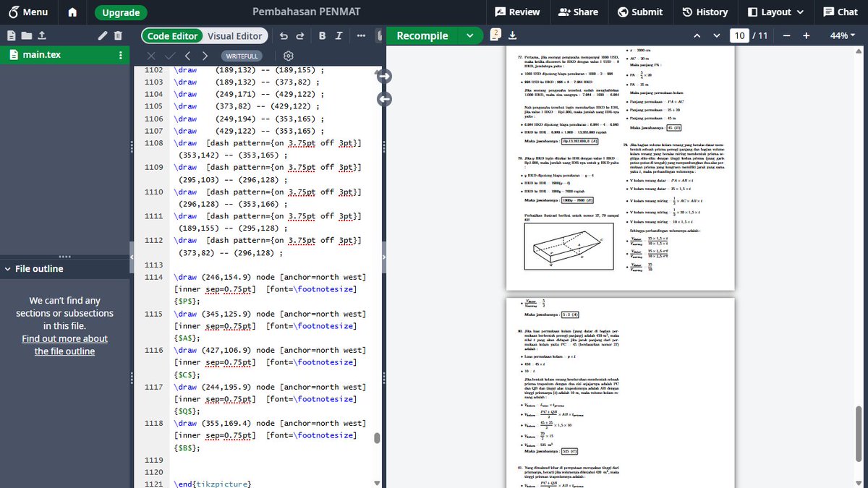Accept suggestion with Writefull checkmark icon
The height and width of the screenshot is (488, 868).
point(170,56)
